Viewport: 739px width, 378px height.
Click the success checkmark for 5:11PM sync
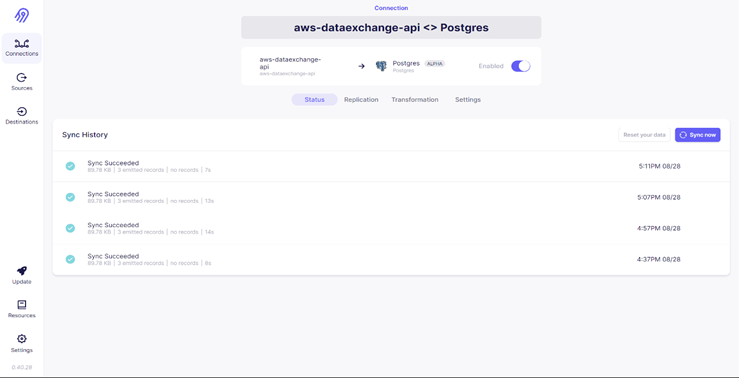(70, 166)
